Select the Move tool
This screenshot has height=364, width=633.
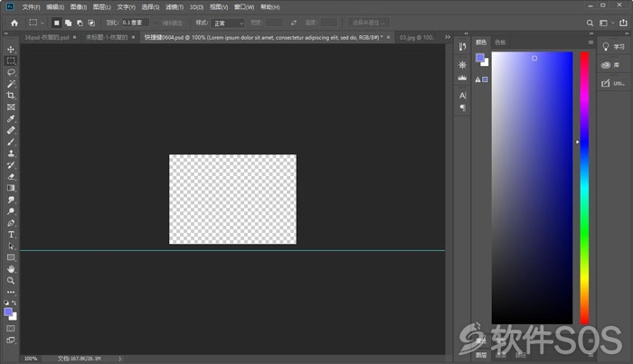tap(11, 49)
